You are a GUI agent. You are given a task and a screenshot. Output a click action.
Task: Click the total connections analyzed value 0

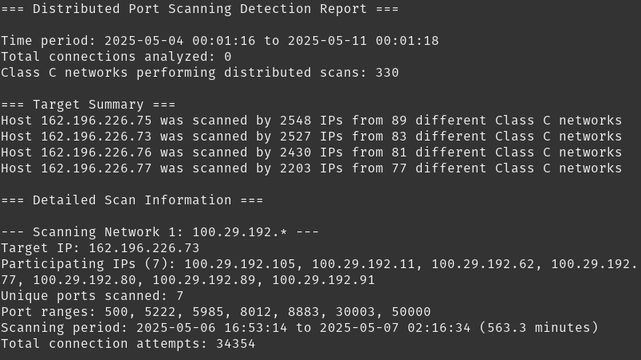(x=228, y=57)
